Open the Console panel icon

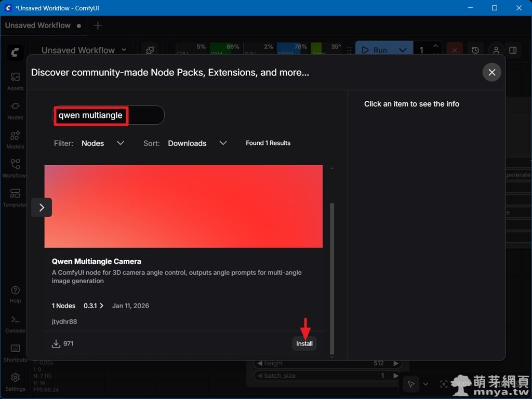(15, 323)
